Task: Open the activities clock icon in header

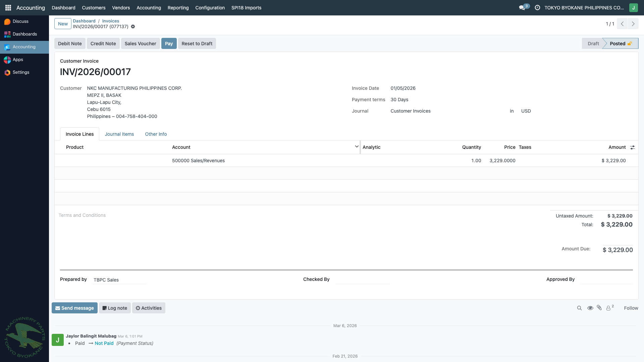Action: (x=537, y=7)
